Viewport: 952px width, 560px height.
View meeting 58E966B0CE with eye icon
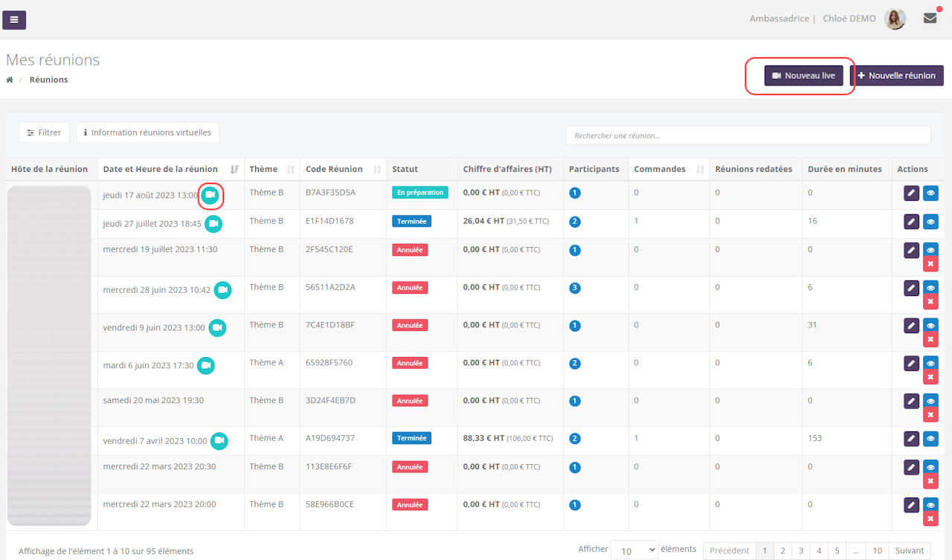pyautogui.click(x=930, y=504)
